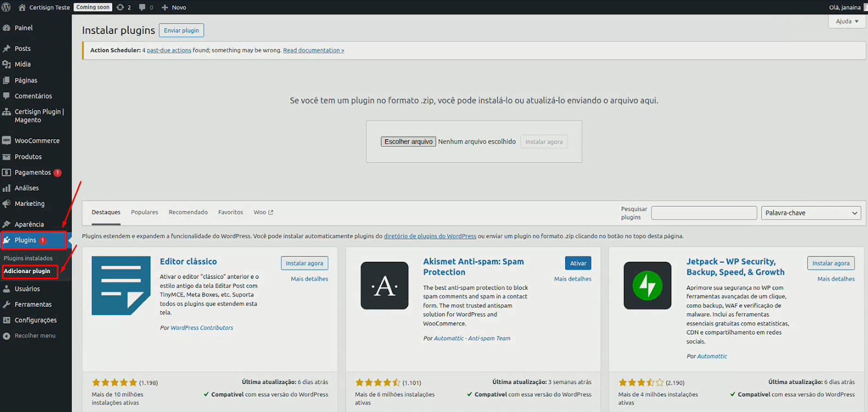This screenshot has height=412, width=868.
Task: Click the Recolher menu collapse icon
Action: pos(7,336)
